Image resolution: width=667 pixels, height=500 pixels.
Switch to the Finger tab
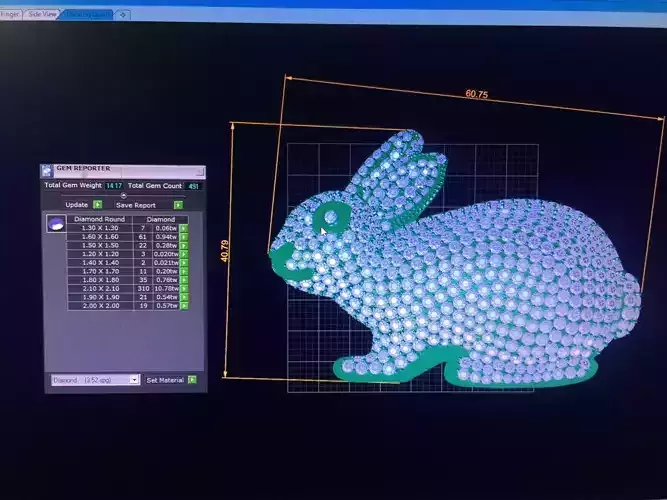10,14
